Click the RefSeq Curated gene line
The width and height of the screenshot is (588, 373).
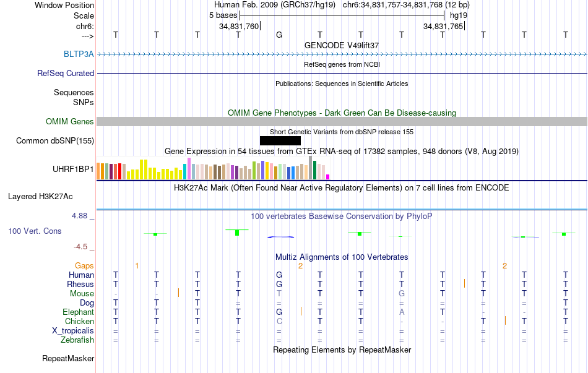tap(342, 73)
